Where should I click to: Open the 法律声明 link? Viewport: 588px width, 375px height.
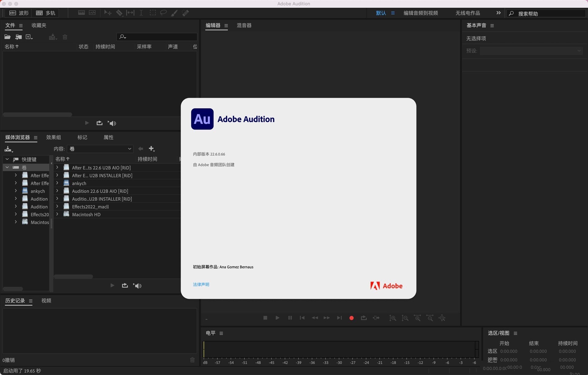coord(201,285)
